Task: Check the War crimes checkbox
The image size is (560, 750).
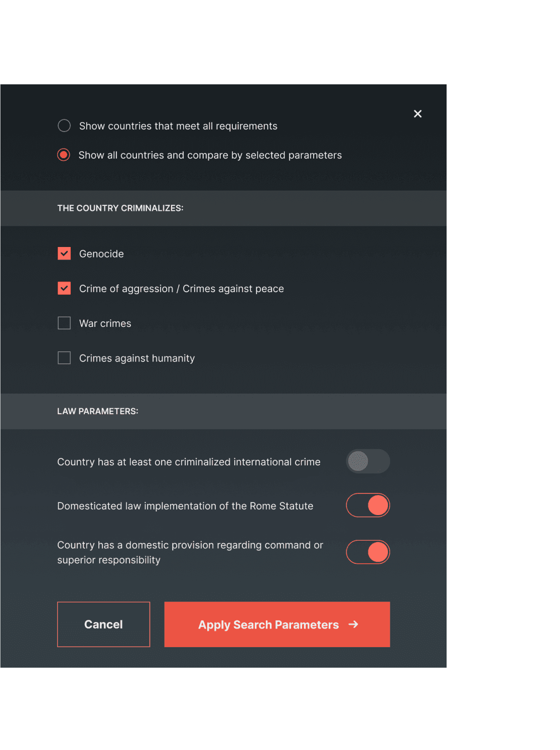Action: pyautogui.click(x=64, y=323)
